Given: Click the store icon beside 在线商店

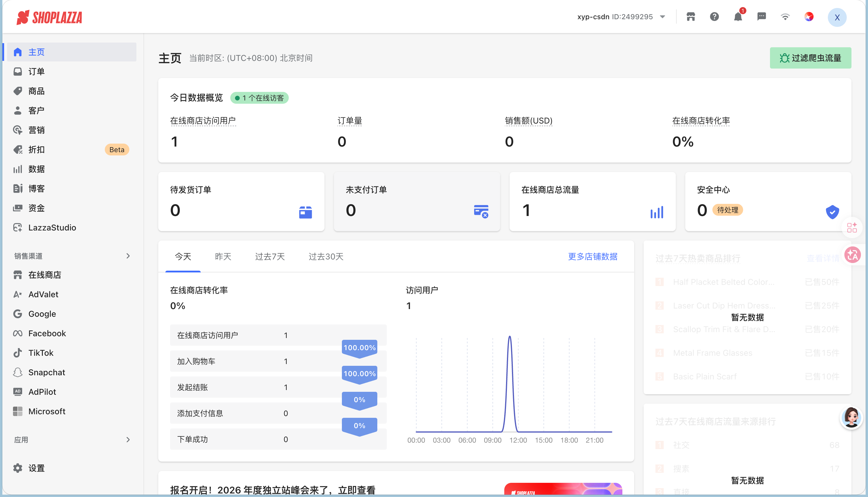Looking at the screenshot, I should [x=18, y=275].
